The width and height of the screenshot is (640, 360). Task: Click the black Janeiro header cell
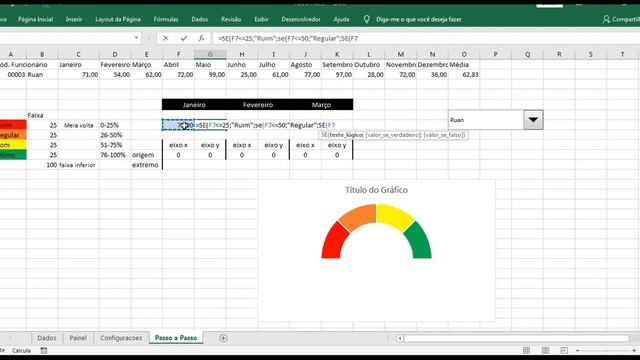point(194,105)
